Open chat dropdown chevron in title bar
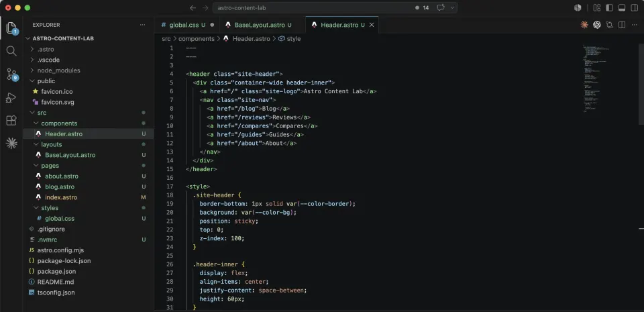Viewport: 644px width, 312px height. point(452,8)
